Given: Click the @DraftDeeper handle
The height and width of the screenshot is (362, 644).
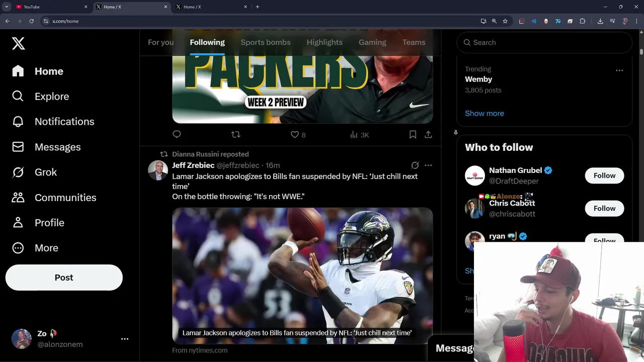Looking at the screenshot, I should coord(514,181).
